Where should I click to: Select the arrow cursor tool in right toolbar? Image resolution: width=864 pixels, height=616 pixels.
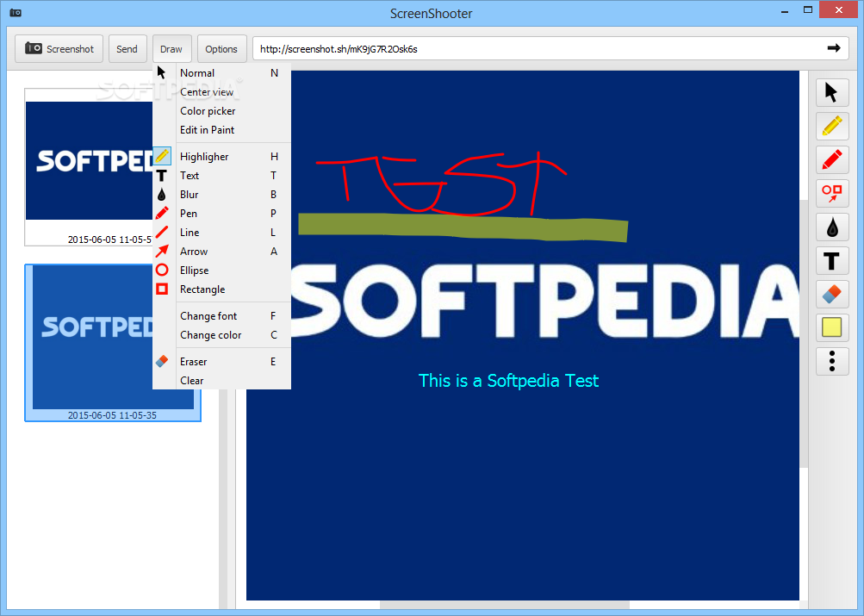click(832, 92)
